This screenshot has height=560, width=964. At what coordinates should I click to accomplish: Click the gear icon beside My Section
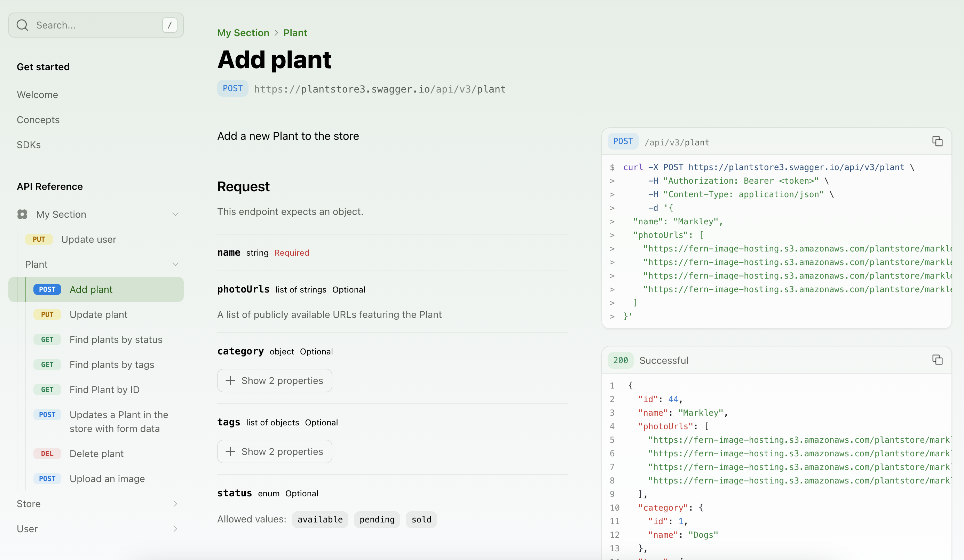22,214
